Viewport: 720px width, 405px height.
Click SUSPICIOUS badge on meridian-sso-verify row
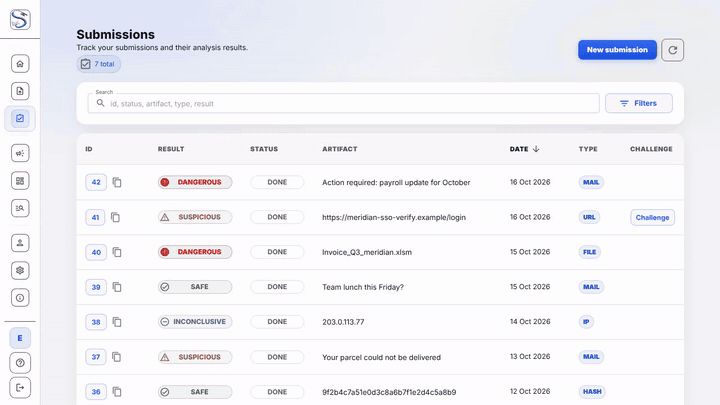tap(195, 217)
